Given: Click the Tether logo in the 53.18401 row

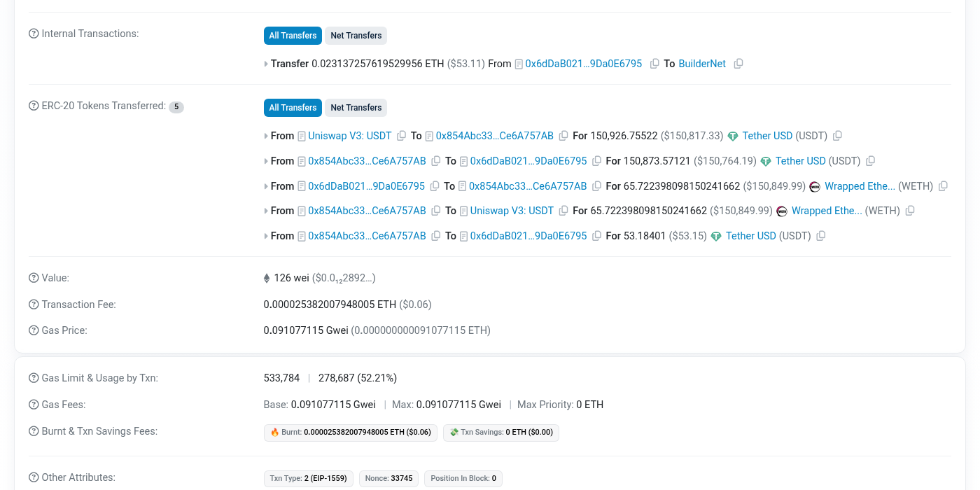Looking at the screenshot, I should point(716,237).
